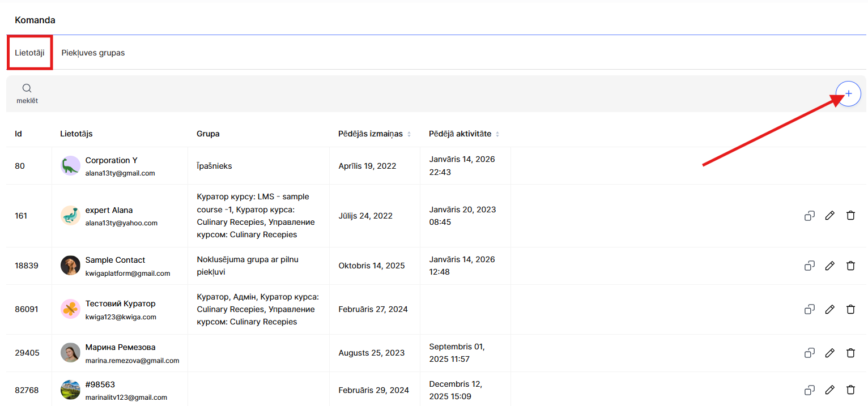Open the search (meklēt) magnifier icon
This screenshot has width=868, height=406.
(x=27, y=88)
